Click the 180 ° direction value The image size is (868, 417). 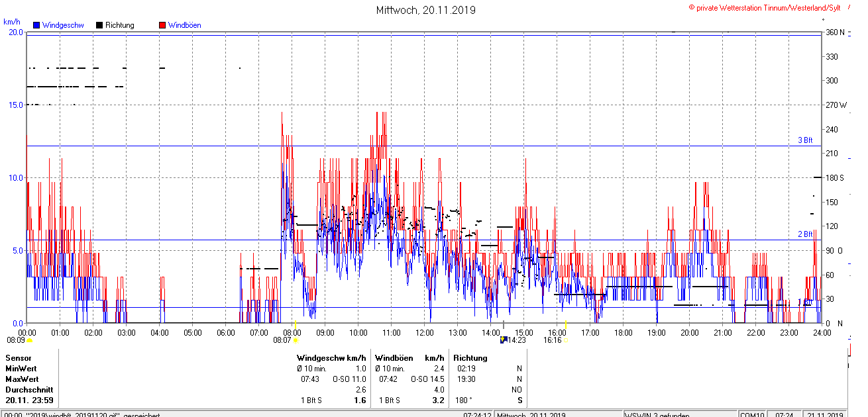(464, 400)
